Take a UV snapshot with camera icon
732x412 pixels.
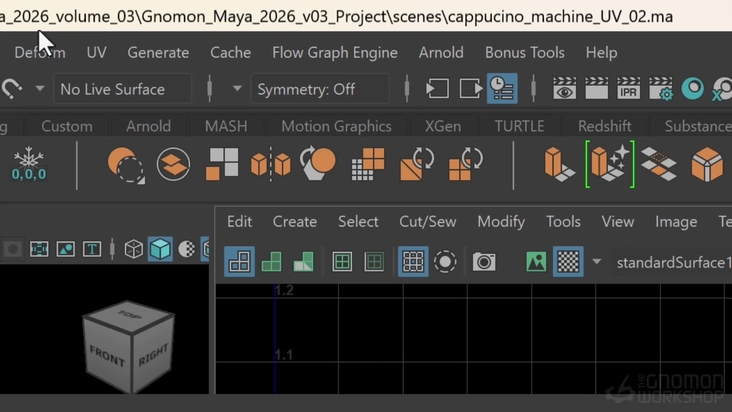(484, 262)
